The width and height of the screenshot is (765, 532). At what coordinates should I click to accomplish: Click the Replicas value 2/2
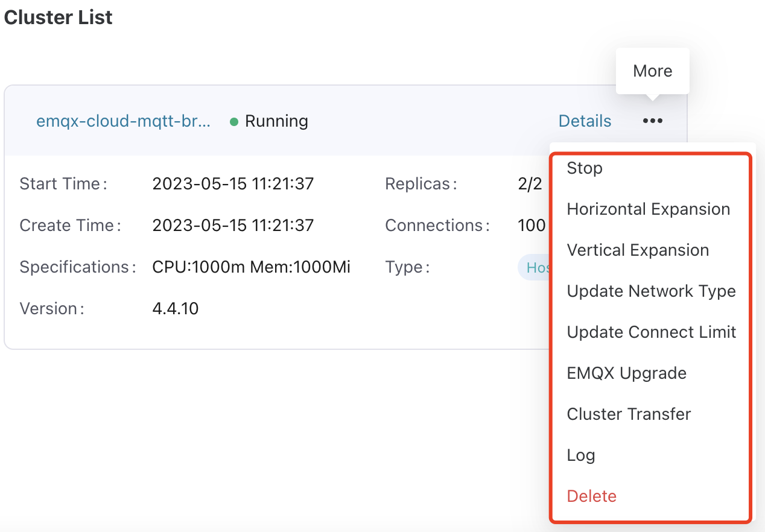530,184
